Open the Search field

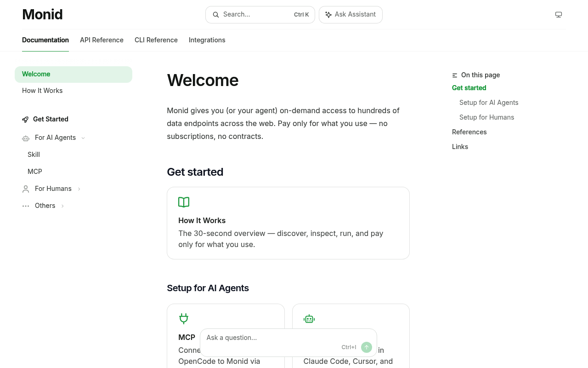click(260, 15)
